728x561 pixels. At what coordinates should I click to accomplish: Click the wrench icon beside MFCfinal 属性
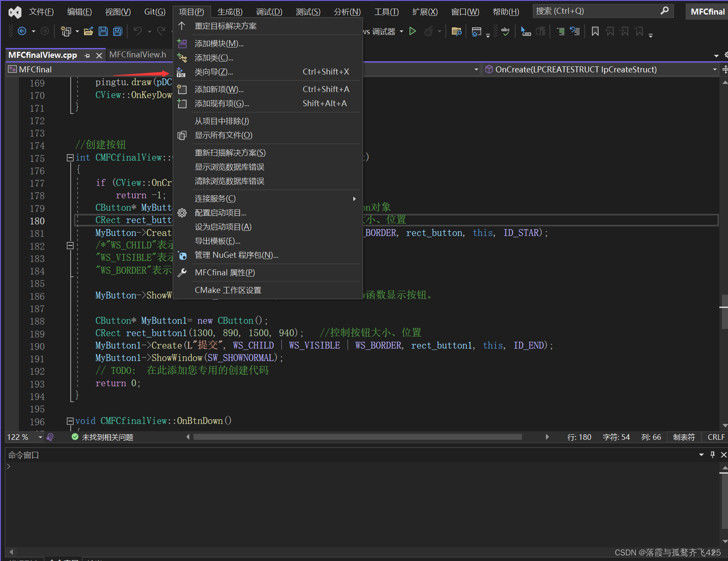pos(182,272)
